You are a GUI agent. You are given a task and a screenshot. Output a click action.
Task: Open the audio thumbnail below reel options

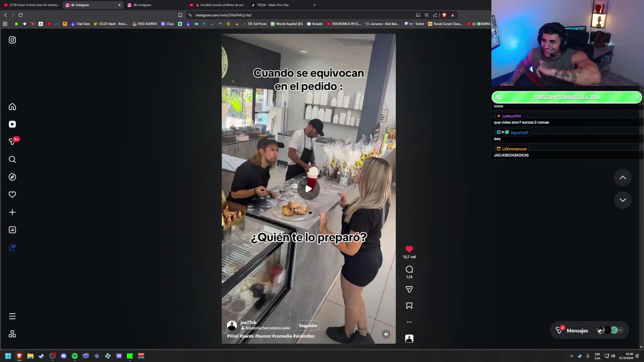(x=409, y=338)
